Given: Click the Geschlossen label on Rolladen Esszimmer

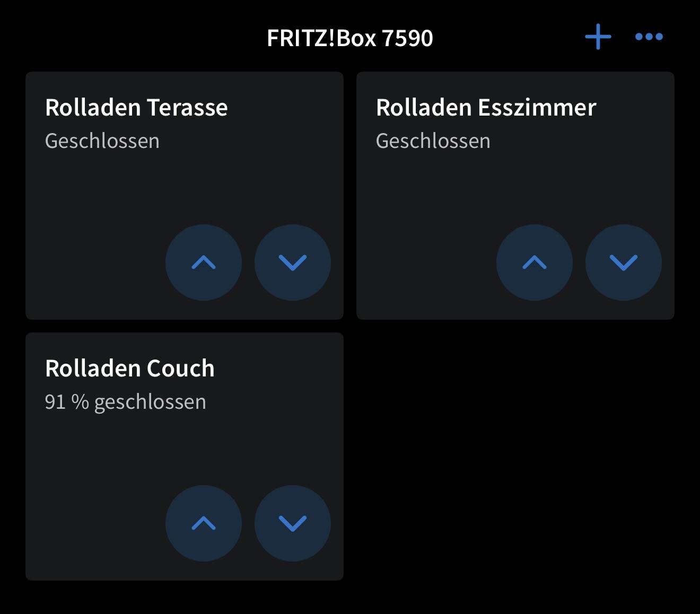Looking at the screenshot, I should coord(433,140).
